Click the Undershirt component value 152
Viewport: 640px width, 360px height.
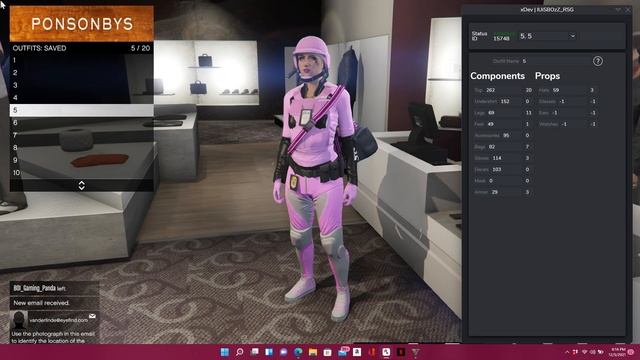click(505, 101)
